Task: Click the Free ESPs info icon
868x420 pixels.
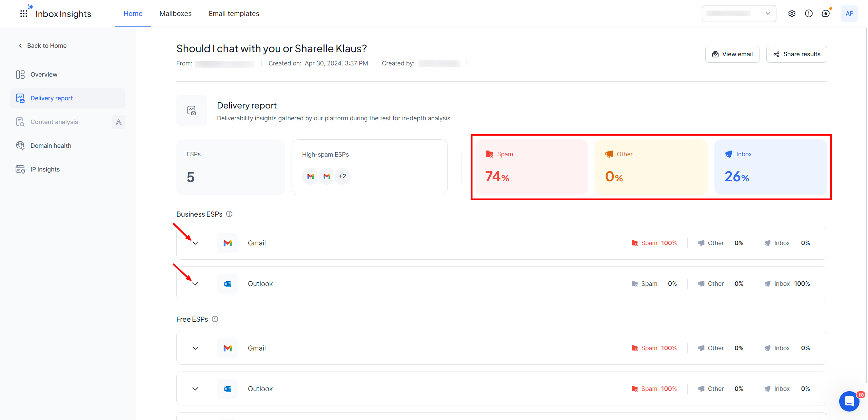Action: pyautogui.click(x=215, y=319)
